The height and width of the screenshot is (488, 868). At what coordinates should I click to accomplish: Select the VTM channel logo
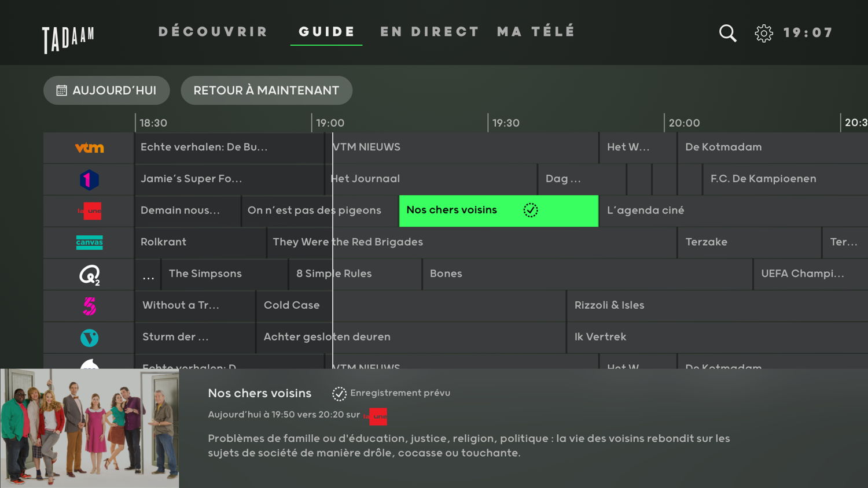coord(89,147)
